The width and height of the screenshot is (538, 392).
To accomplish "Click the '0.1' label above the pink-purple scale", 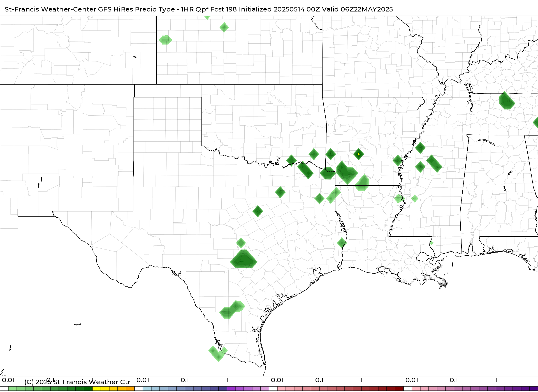I will click(x=454, y=380).
